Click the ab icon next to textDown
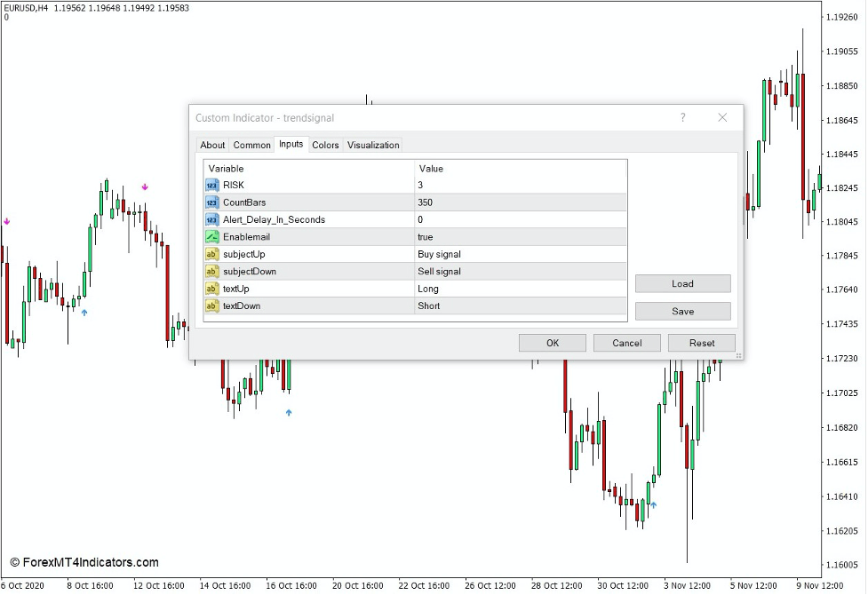868x595 pixels. [x=211, y=305]
